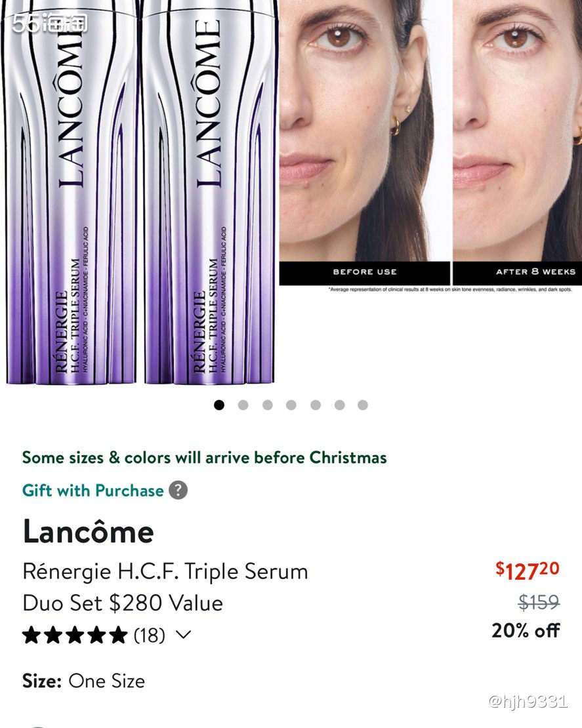Click the review count (18)
582x728 pixels.
click(150, 635)
